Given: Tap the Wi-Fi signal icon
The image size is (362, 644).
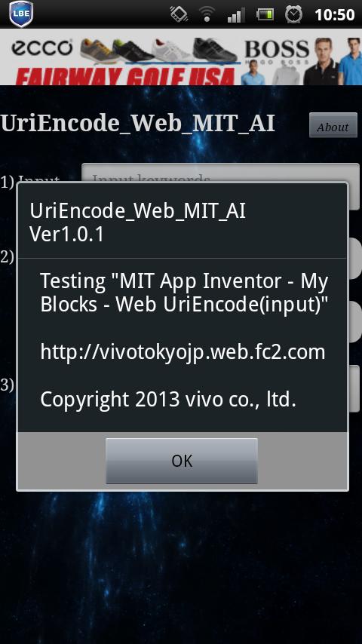Looking at the screenshot, I should coord(207,15).
